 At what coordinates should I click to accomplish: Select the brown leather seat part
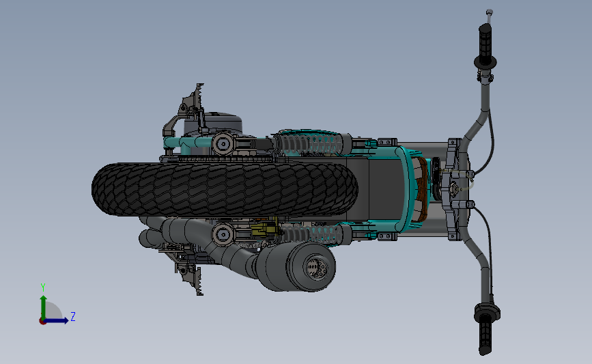tap(422, 189)
